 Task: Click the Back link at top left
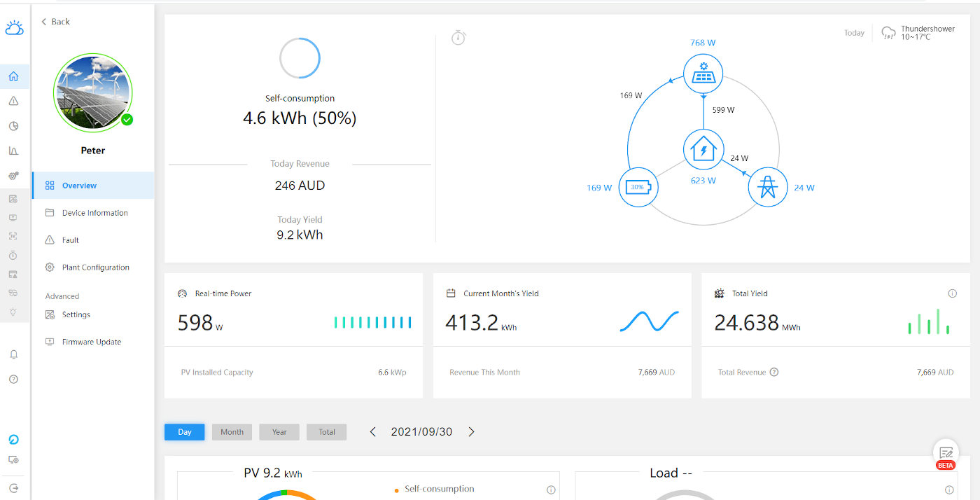tap(55, 22)
